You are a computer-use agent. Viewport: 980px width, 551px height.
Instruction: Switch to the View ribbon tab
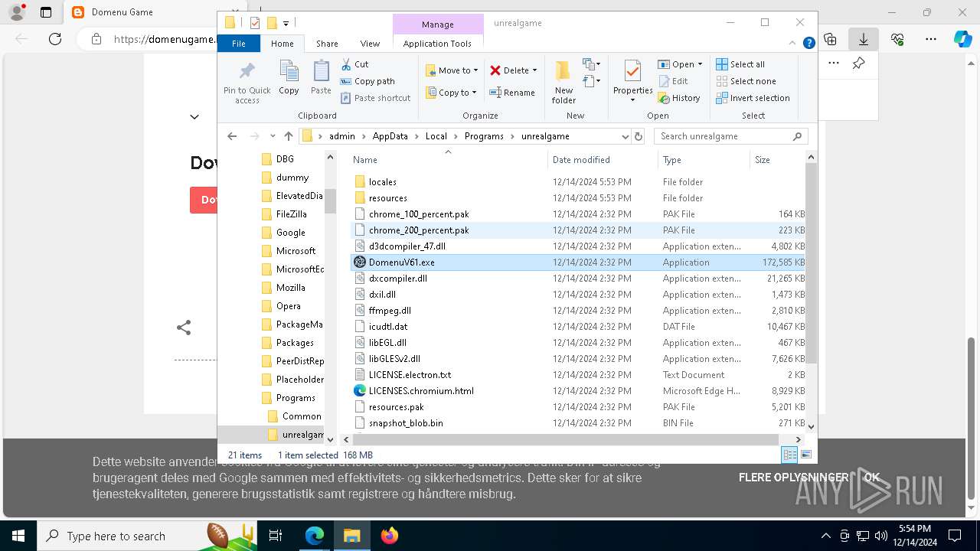[370, 44]
